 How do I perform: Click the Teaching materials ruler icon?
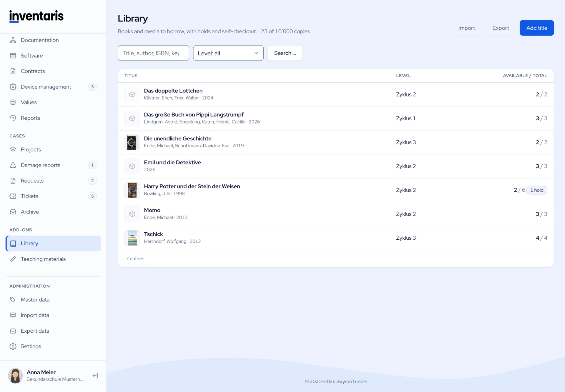[13, 259]
